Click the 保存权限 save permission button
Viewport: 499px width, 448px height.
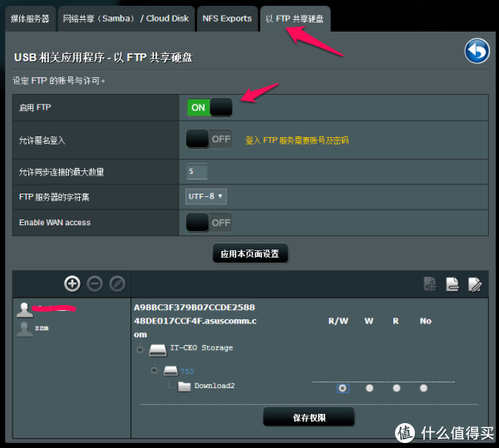[x=309, y=417]
